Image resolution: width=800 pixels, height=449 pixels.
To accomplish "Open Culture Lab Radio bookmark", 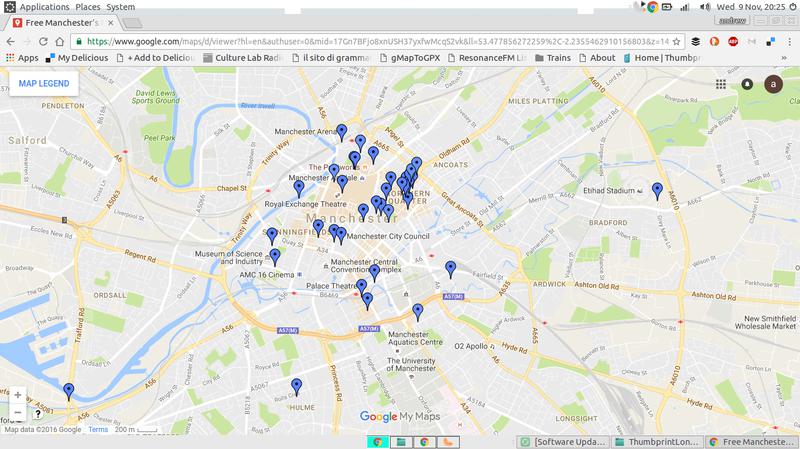I will click(242, 58).
